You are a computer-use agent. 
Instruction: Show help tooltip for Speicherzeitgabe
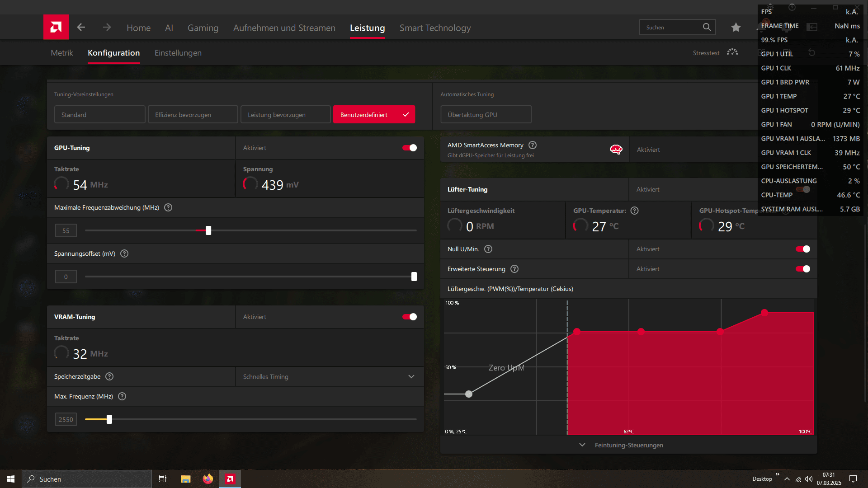[x=109, y=376]
